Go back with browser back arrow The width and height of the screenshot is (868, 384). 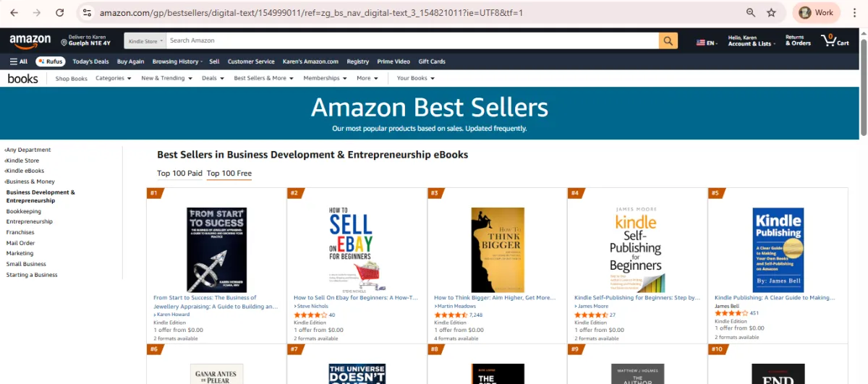pyautogui.click(x=14, y=12)
